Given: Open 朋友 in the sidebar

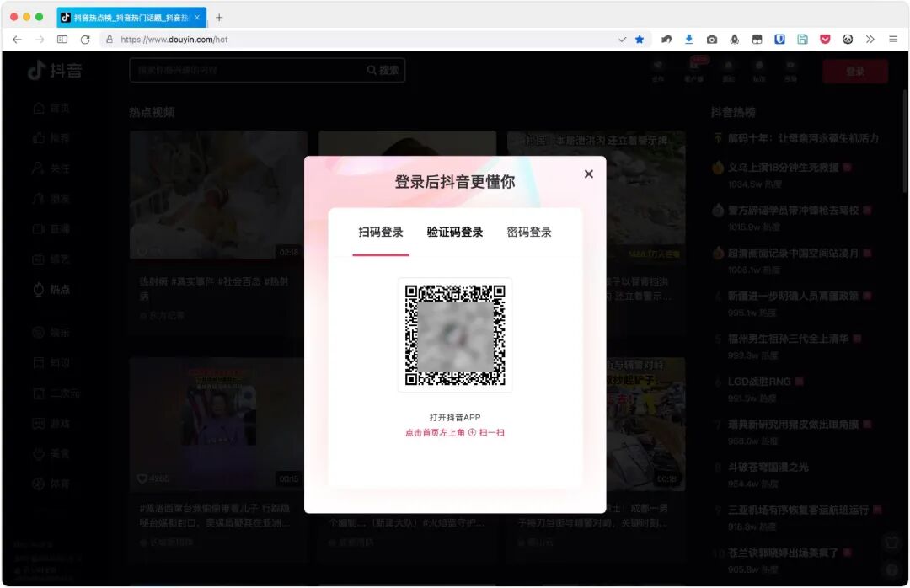Looking at the screenshot, I should (x=51, y=199).
